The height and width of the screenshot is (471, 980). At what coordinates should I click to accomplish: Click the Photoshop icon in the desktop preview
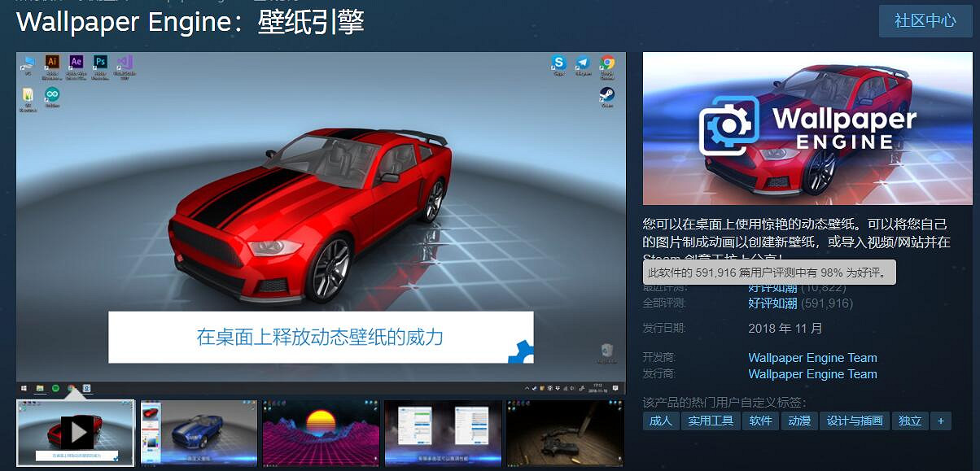point(100,63)
